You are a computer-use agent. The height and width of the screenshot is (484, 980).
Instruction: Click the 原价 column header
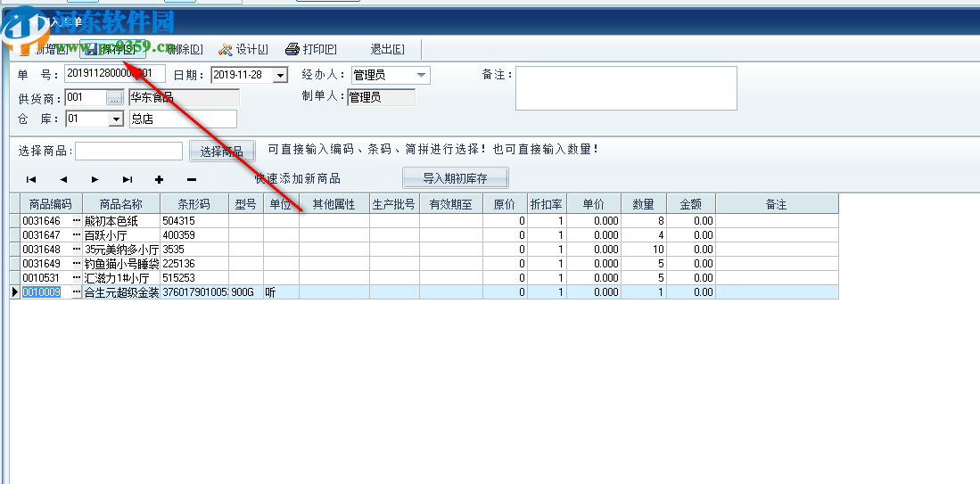[x=505, y=204]
